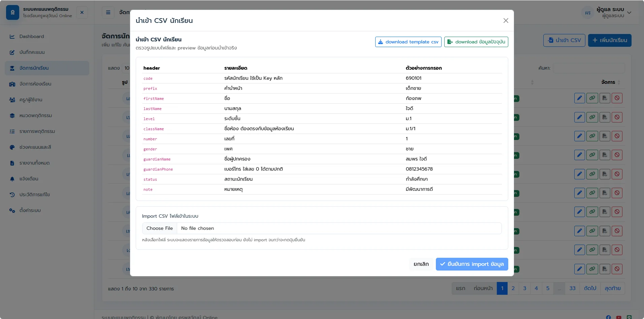644x319 pixels.
Task: Confirm import with ยืนยันการ import ข้อมูล
Action: (x=472, y=264)
